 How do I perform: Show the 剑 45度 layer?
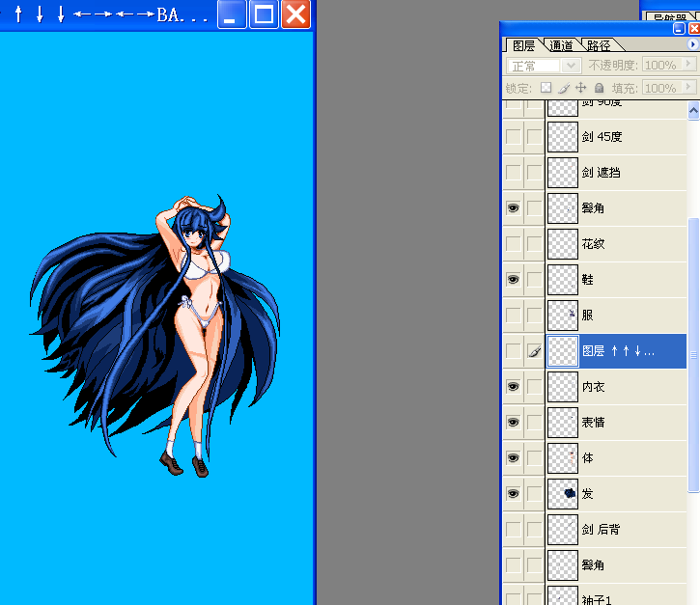[514, 137]
